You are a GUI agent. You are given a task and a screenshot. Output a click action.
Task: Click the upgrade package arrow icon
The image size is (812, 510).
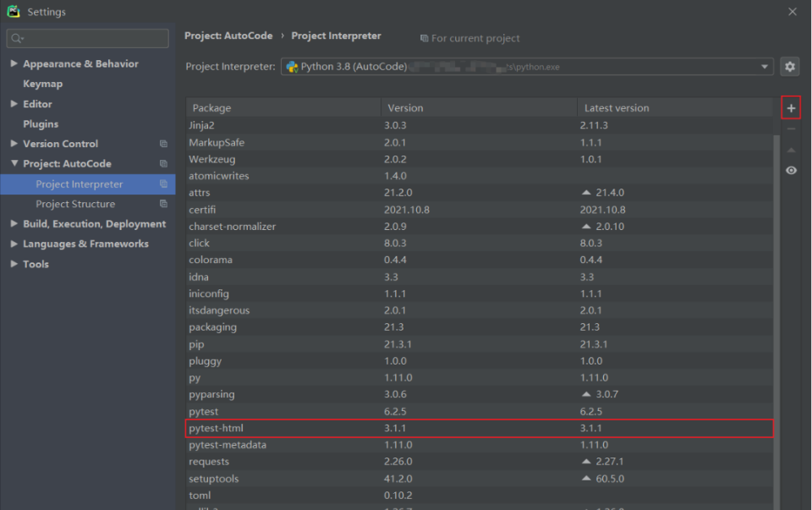(791, 151)
